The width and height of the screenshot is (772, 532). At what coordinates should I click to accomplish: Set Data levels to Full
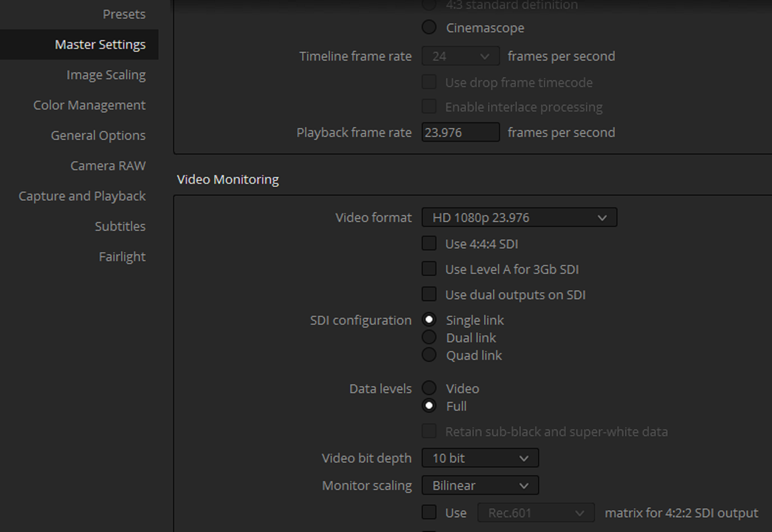click(x=429, y=406)
